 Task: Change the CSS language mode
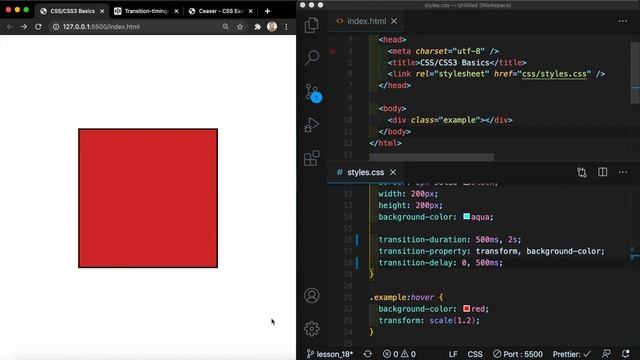point(475,354)
